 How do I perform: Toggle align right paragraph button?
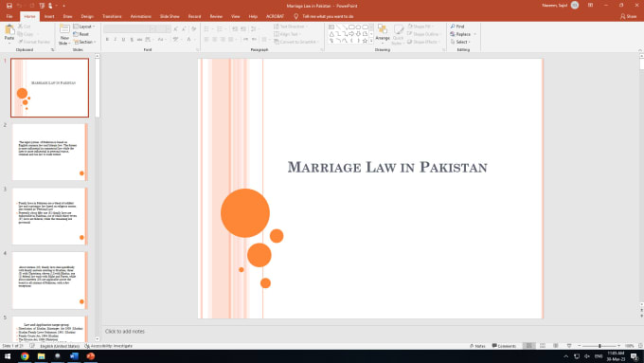223,40
